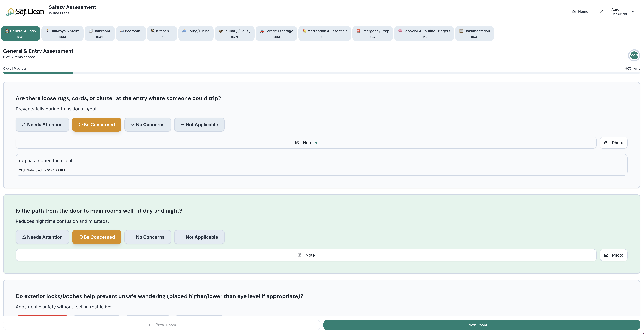This screenshot has height=334, width=644.
Task: Open Note editor on lighting question
Action: 306,255
